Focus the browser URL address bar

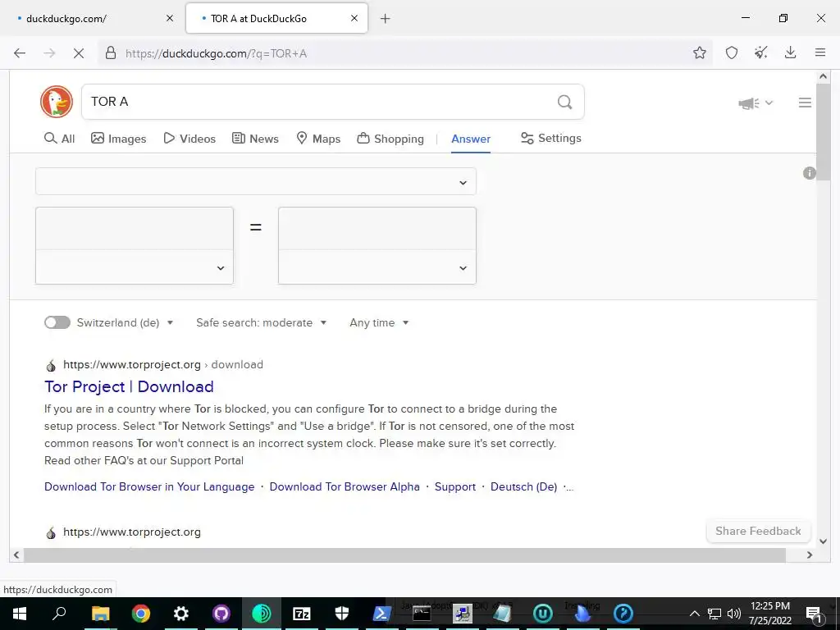[404, 53]
